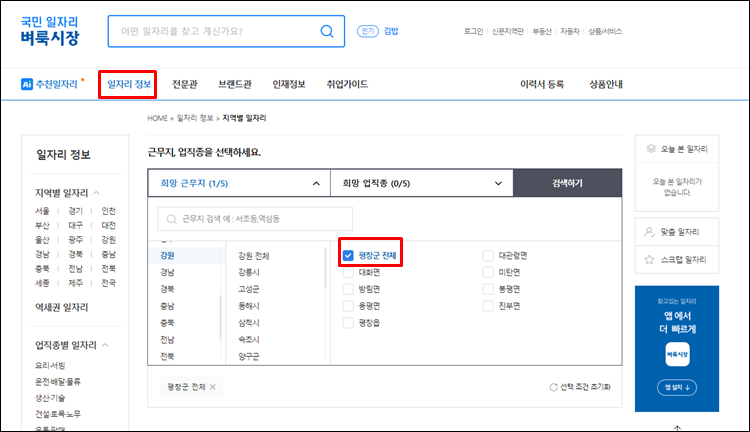Click the popular keyword 김밥

(x=391, y=31)
